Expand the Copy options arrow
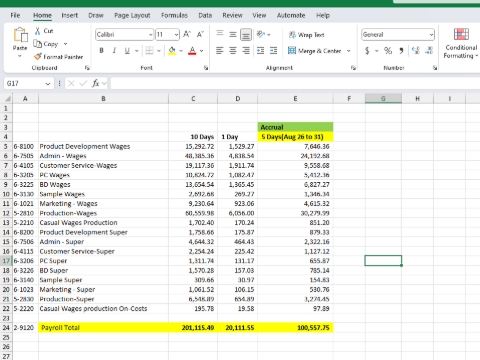The width and height of the screenshot is (480, 360). point(65,44)
